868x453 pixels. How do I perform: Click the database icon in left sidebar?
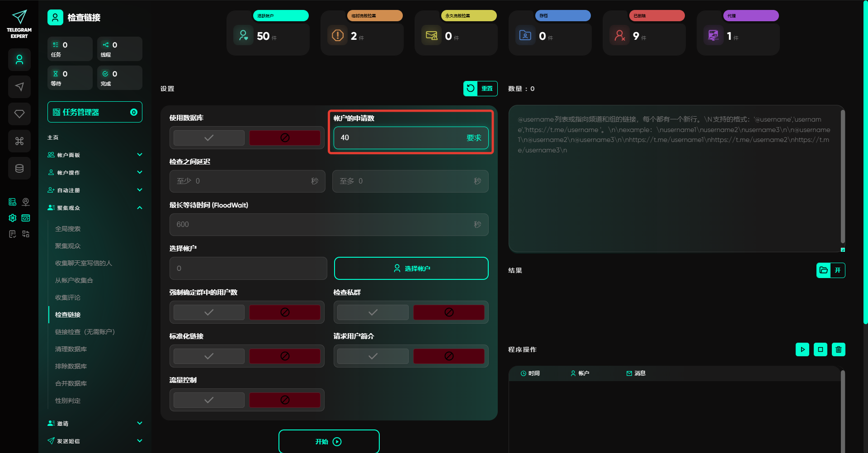[19, 168]
